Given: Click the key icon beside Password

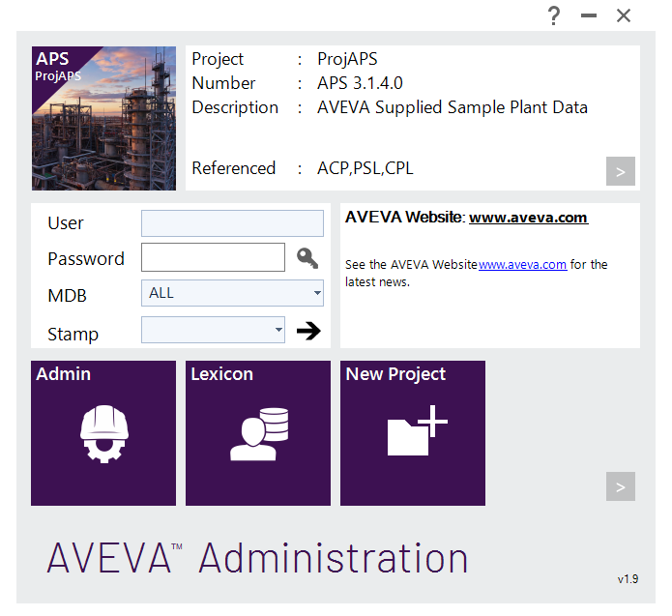Looking at the screenshot, I should pos(307,258).
